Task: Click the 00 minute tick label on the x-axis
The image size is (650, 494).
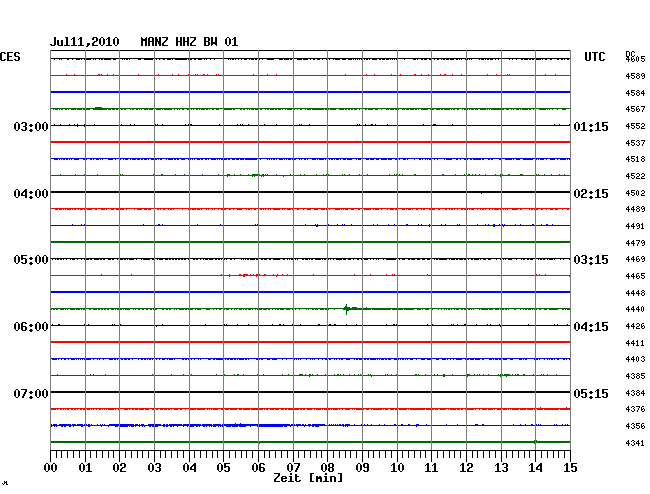Action: pos(51,468)
